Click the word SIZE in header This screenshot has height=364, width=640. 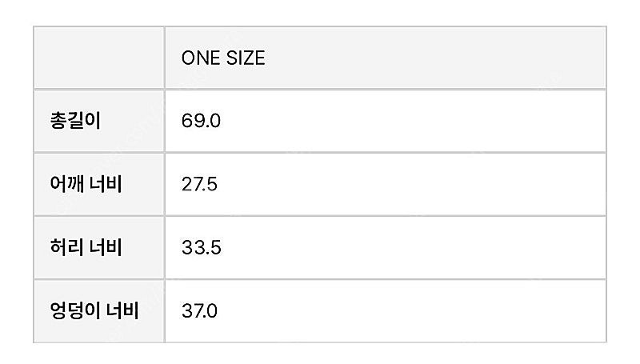coord(246,58)
